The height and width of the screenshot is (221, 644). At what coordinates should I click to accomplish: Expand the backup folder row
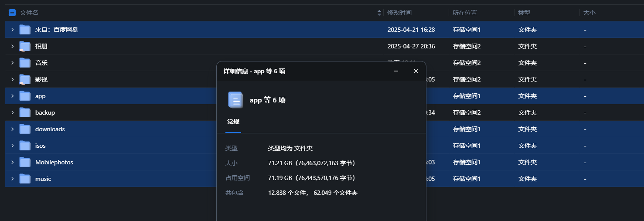click(x=12, y=112)
